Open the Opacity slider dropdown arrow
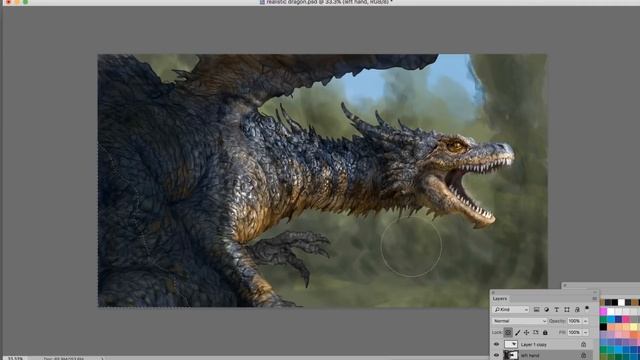Image resolution: width=640 pixels, height=360 pixels. pyautogui.click(x=586, y=321)
